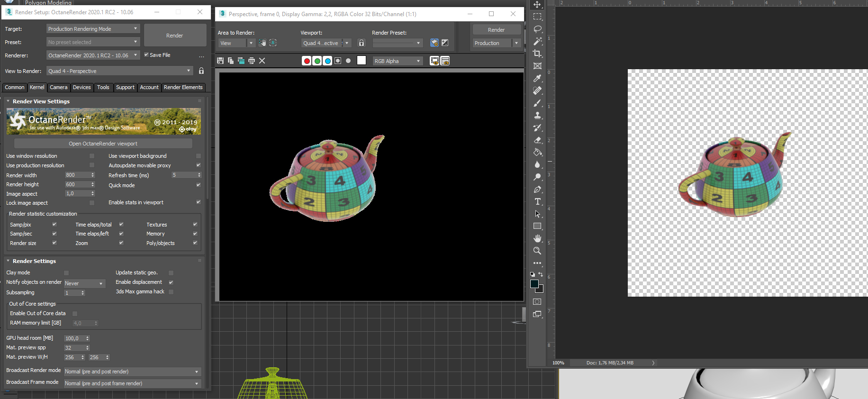The width and height of the screenshot is (868, 399).
Task: Choose the Horizontal Type tool
Action: pyautogui.click(x=537, y=201)
